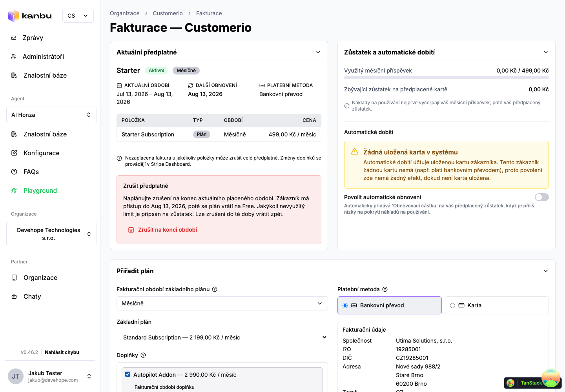Click the Zprávy inbox icon

pyautogui.click(x=14, y=38)
